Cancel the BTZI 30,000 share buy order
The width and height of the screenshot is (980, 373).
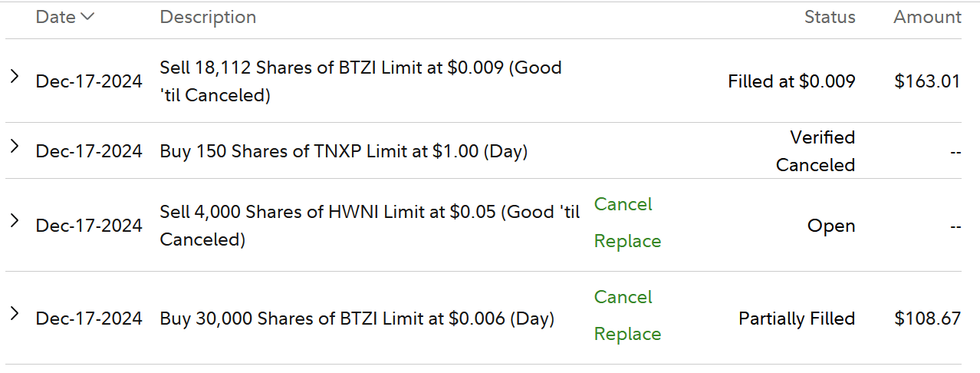point(623,297)
